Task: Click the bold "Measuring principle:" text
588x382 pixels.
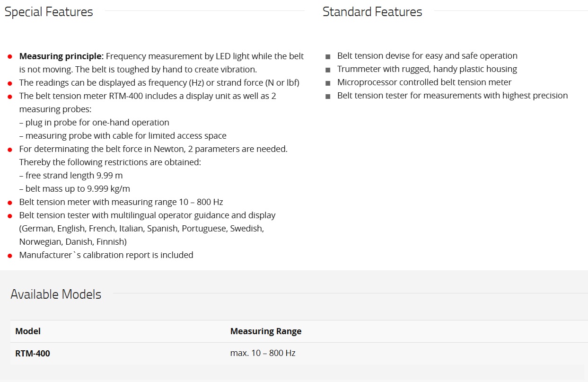Action: [x=61, y=56]
